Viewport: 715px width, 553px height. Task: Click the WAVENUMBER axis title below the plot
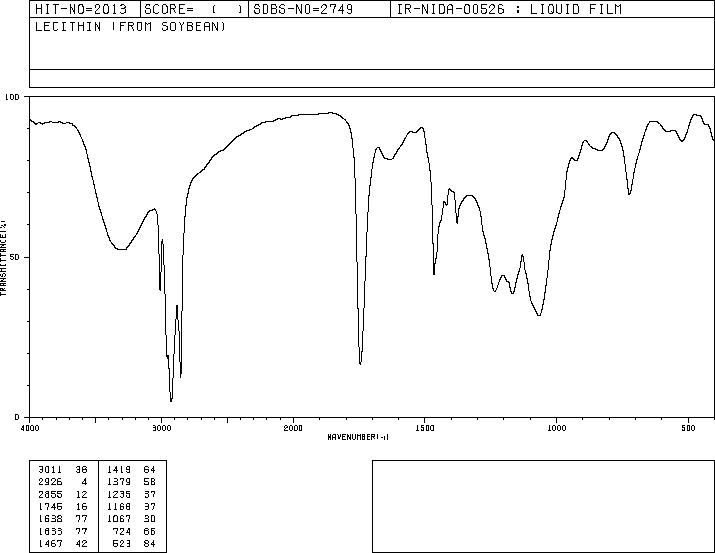(x=358, y=437)
